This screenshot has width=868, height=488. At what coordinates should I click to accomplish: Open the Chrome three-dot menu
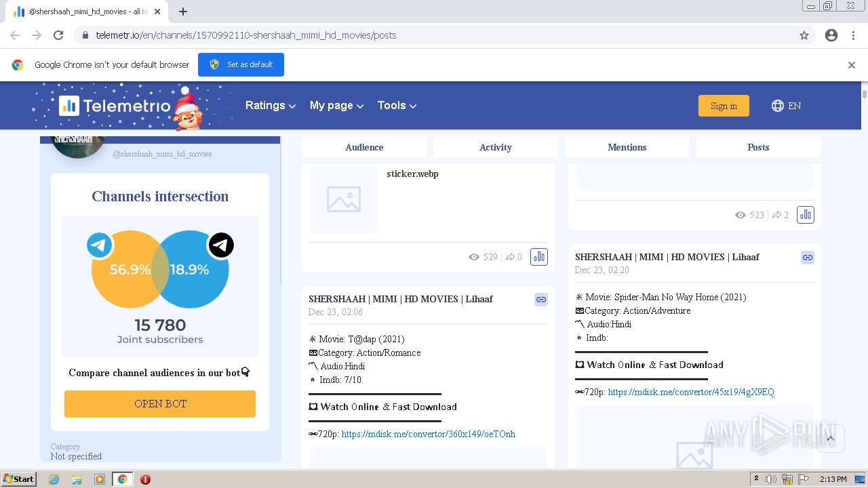(853, 35)
